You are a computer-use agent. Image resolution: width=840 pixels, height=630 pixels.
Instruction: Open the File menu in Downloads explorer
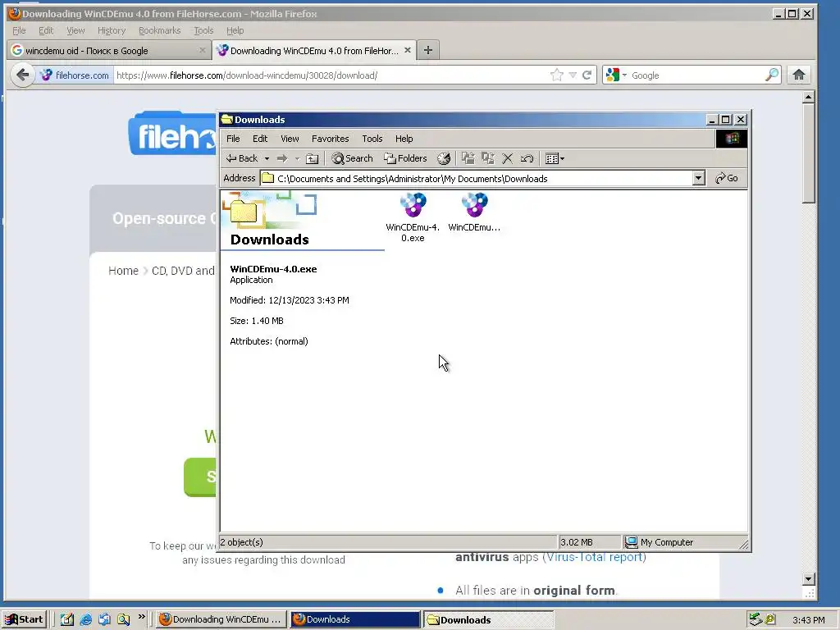click(x=233, y=139)
